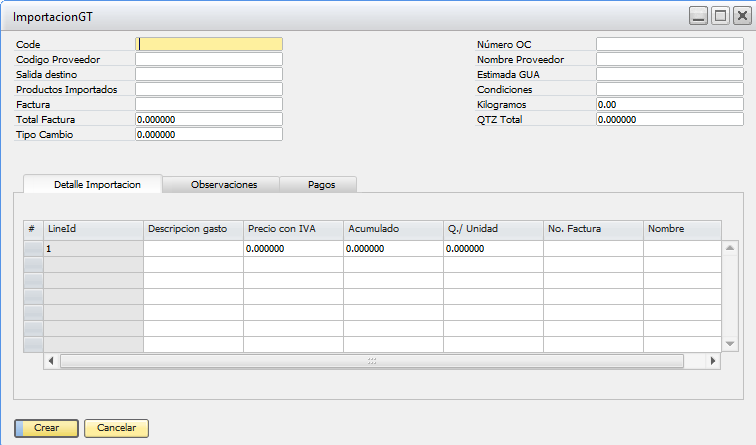Click scroll left arrow of horizontal scrollbar

[x=51, y=360]
